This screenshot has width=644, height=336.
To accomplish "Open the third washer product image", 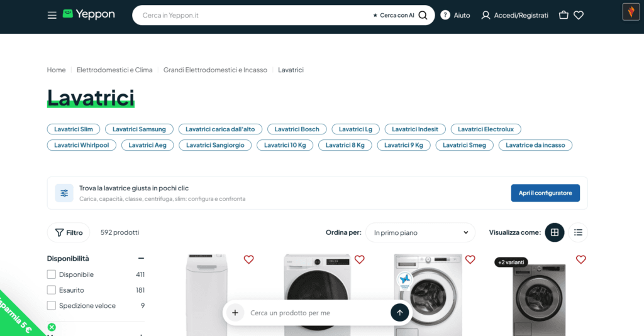I will pos(428,295).
